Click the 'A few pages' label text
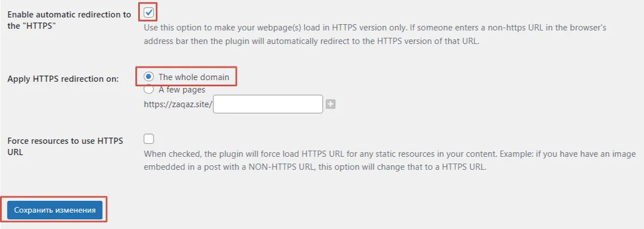 tap(182, 89)
